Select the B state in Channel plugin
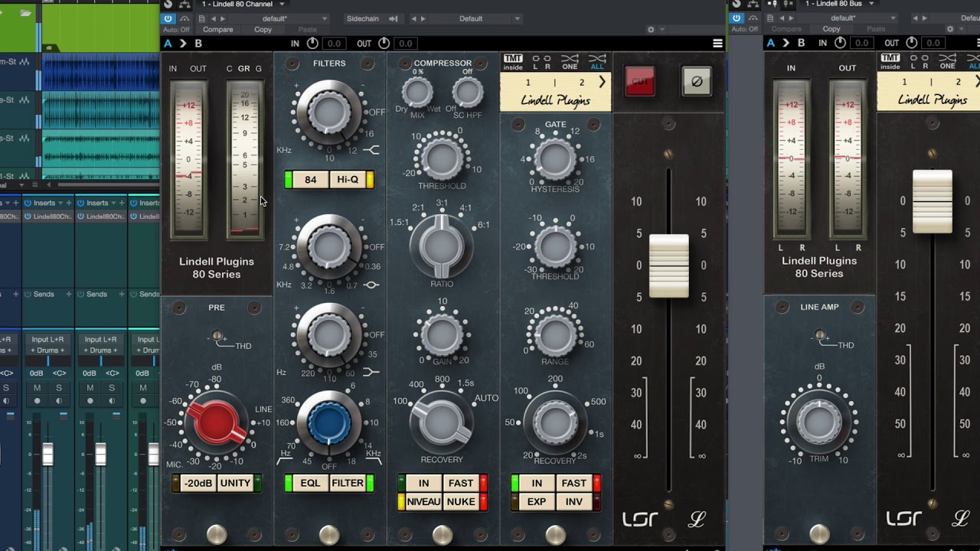Image resolution: width=980 pixels, height=551 pixels. point(198,44)
